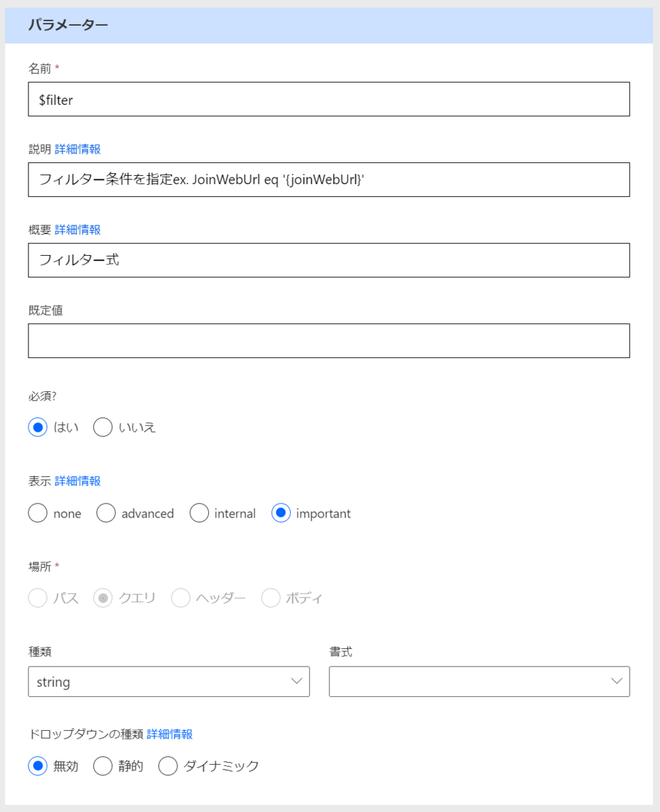Viewport: 660px width, 812px height.
Task: Select 静的 for dropdown type
Action: [103, 766]
